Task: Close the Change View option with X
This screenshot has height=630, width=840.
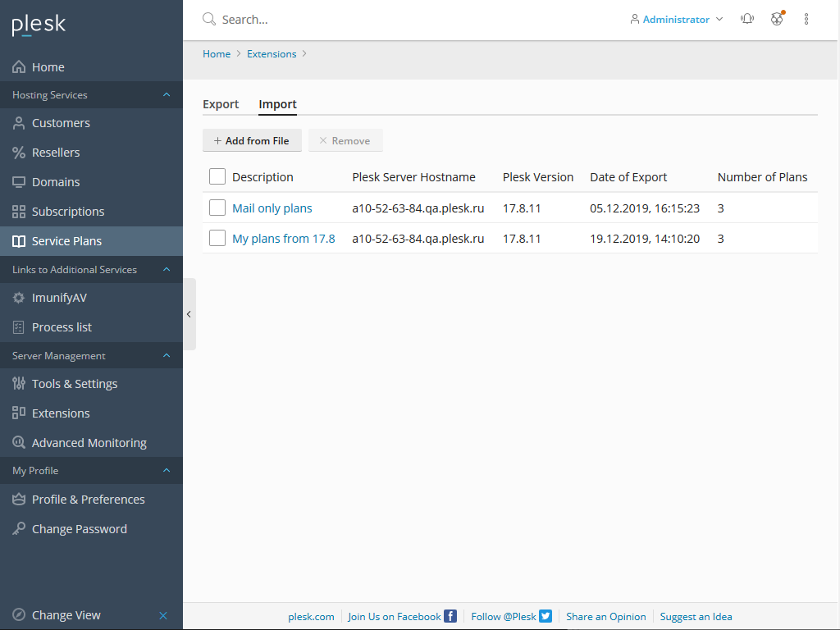Action: 162,615
